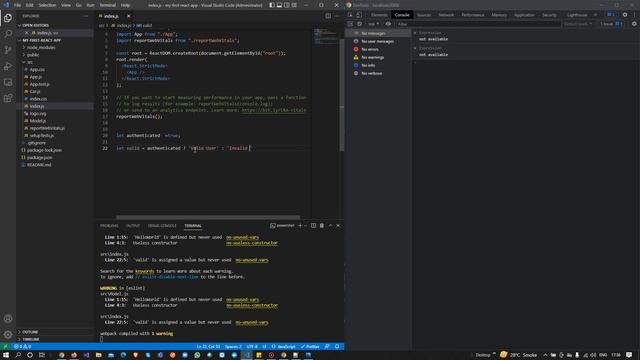Click the console Filter input field
Viewport: 640px width, 360px height.
point(478,24)
